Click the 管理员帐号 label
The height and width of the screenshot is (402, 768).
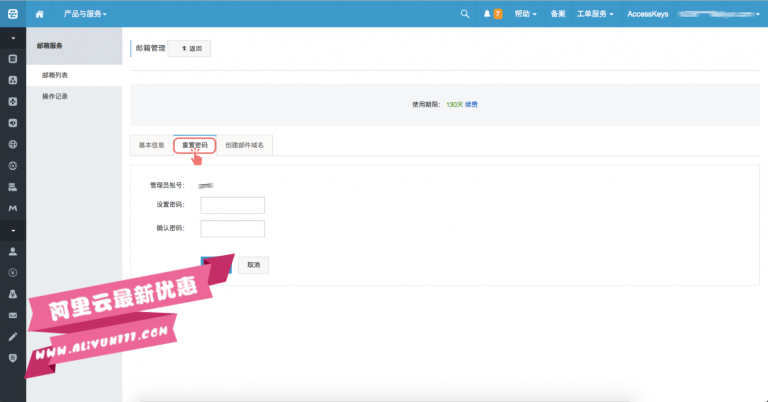click(x=167, y=186)
